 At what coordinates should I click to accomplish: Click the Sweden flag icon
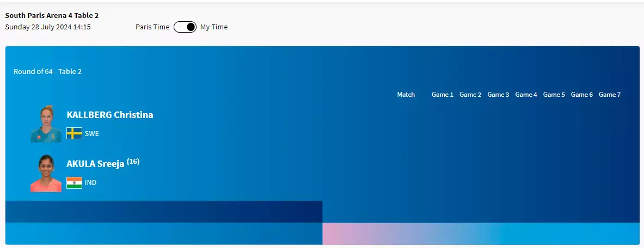(x=74, y=133)
